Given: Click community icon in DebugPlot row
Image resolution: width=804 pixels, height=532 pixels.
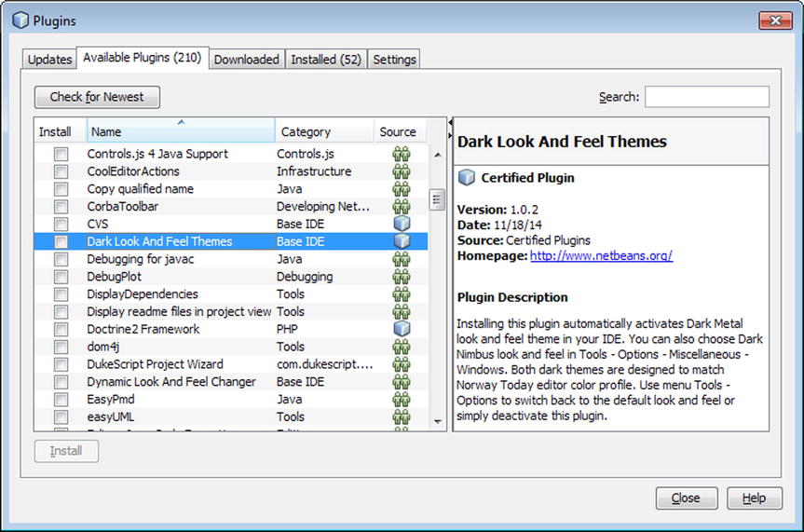Looking at the screenshot, I should (402, 277).
